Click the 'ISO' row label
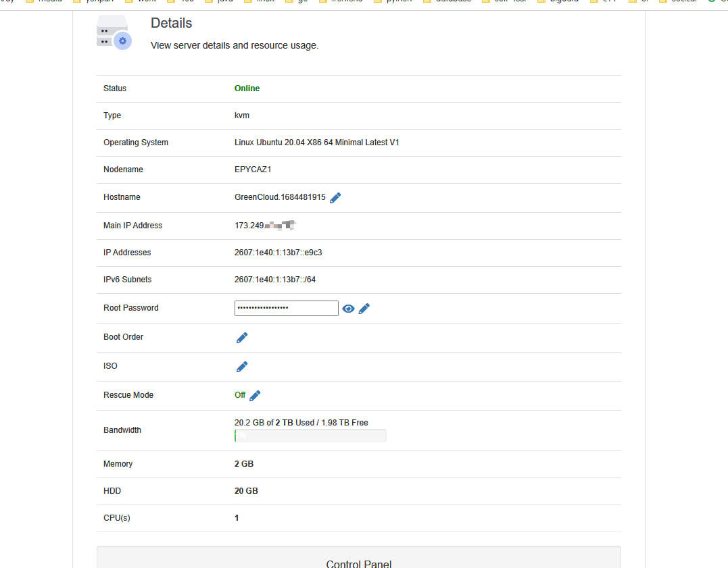728x568 pixels. [x=110, y=366]
